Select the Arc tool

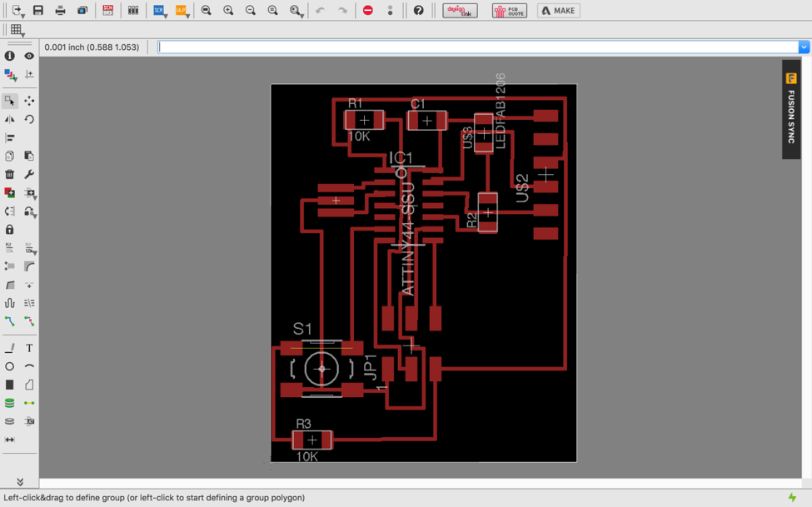tap(29, 366)
